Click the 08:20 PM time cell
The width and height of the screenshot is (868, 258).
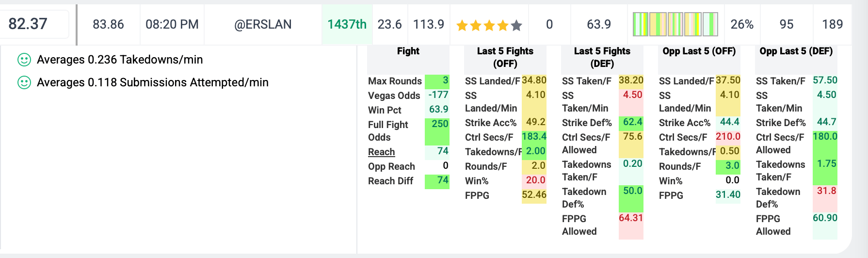(172, 24)
